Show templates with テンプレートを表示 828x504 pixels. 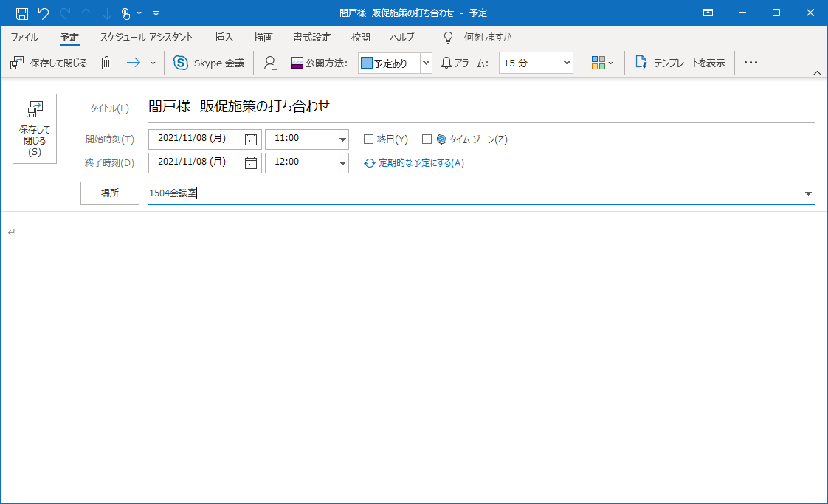coord(680,63)
